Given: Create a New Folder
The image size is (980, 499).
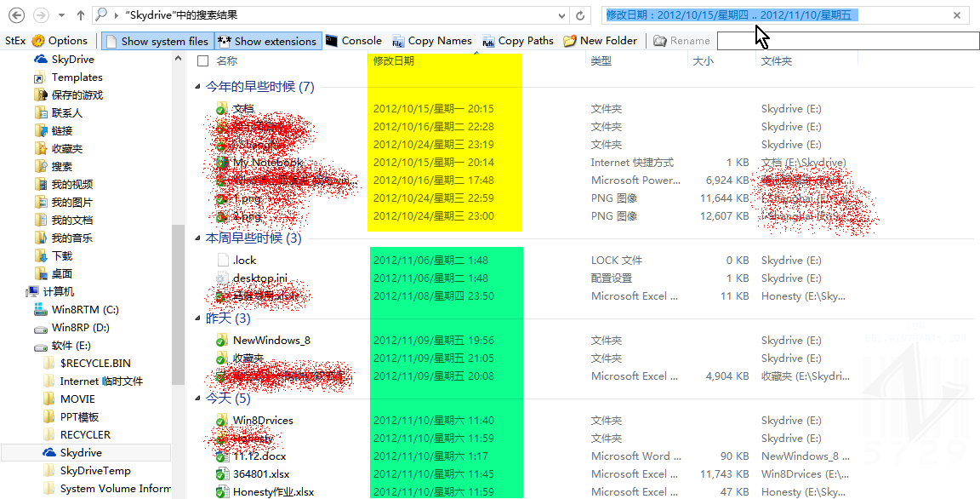Looking at the screenshot, I should click(x=600, y=41).
